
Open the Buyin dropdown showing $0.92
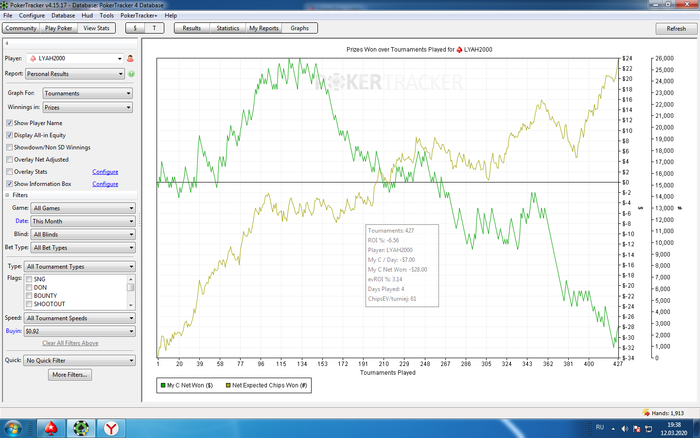[x=79, y=331]
